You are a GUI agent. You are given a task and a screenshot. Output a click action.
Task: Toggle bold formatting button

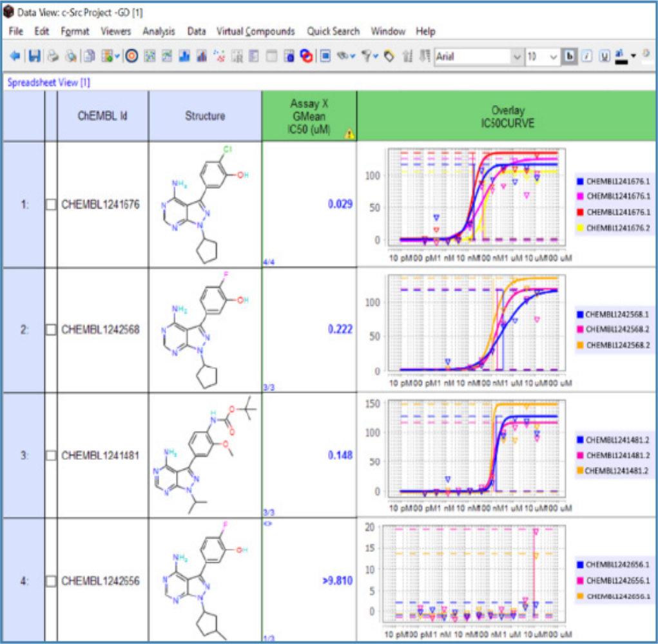coord(570,56)
